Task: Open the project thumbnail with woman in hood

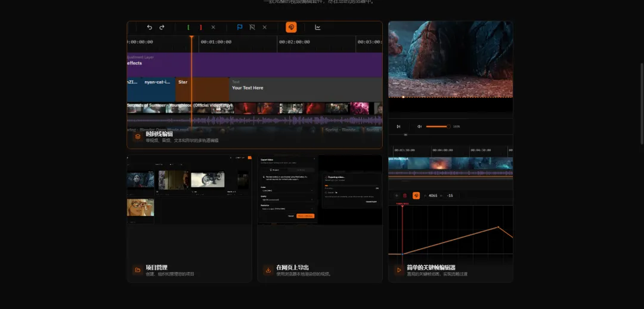Action: (141, 181)
